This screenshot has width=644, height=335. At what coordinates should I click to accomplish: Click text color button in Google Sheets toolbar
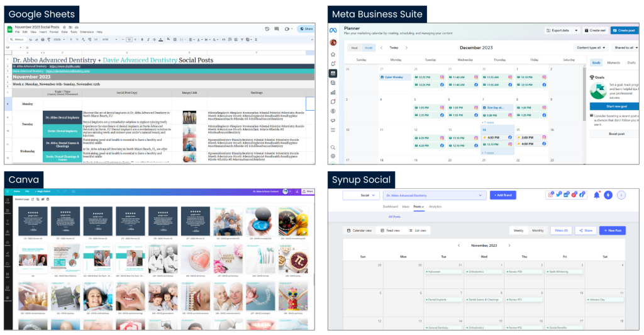(160, 40)
